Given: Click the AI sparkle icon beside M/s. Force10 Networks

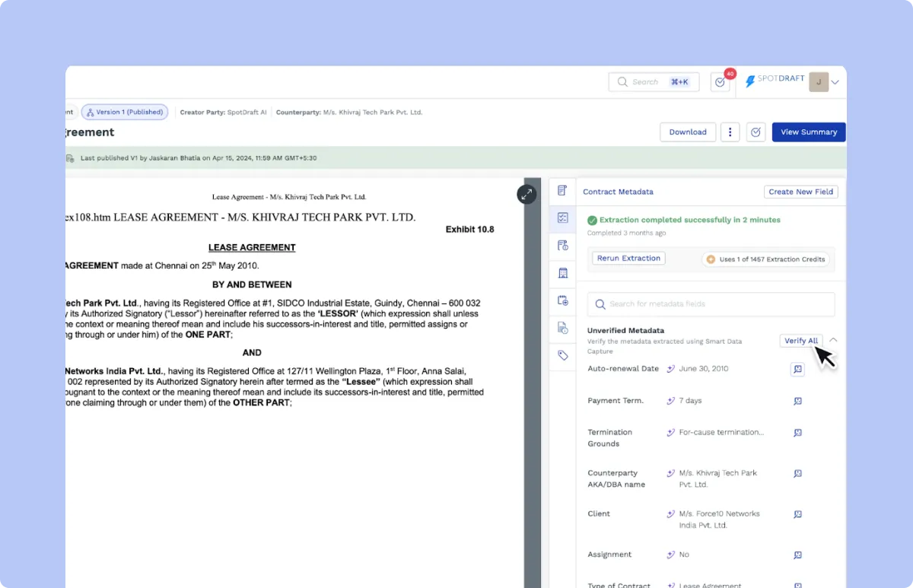Looking at the screenshot, I should point(670,514).
